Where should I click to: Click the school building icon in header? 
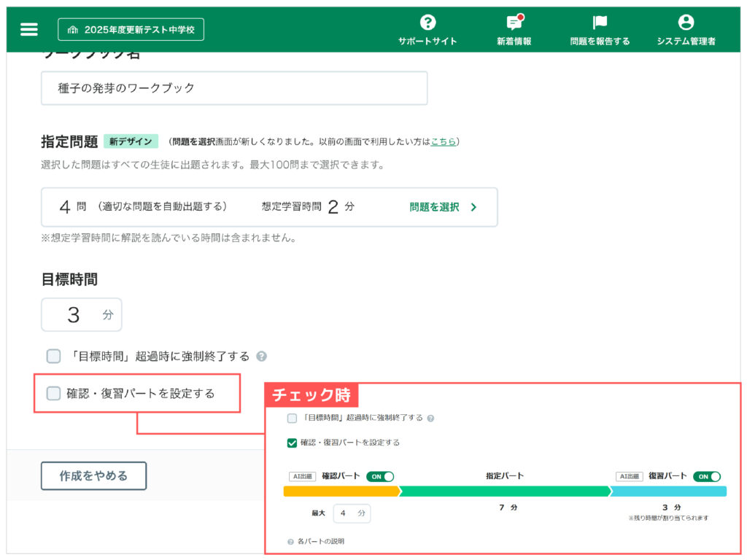pyautogui.click(x=72, y=30)
